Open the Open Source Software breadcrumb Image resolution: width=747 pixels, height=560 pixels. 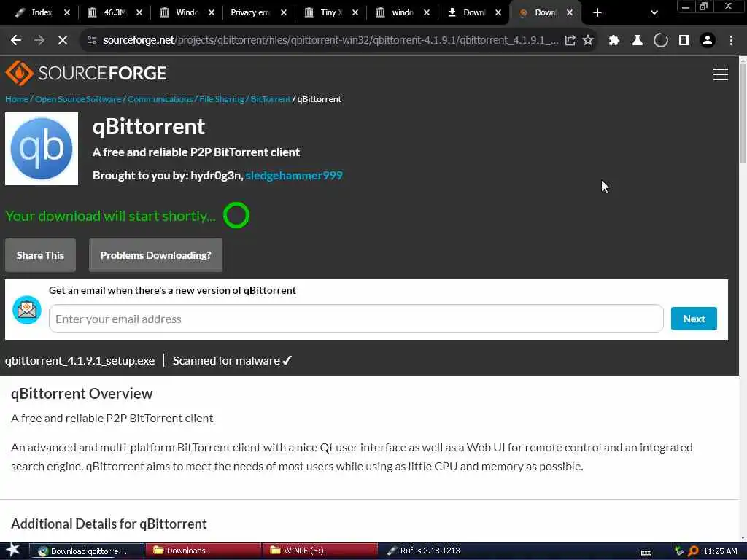pos(78,99)
